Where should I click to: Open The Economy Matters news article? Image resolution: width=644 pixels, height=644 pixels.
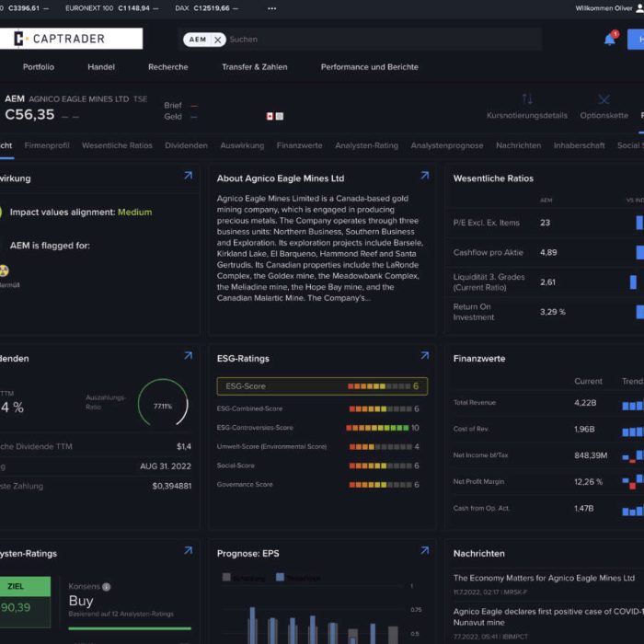click(x=544, y=578)
